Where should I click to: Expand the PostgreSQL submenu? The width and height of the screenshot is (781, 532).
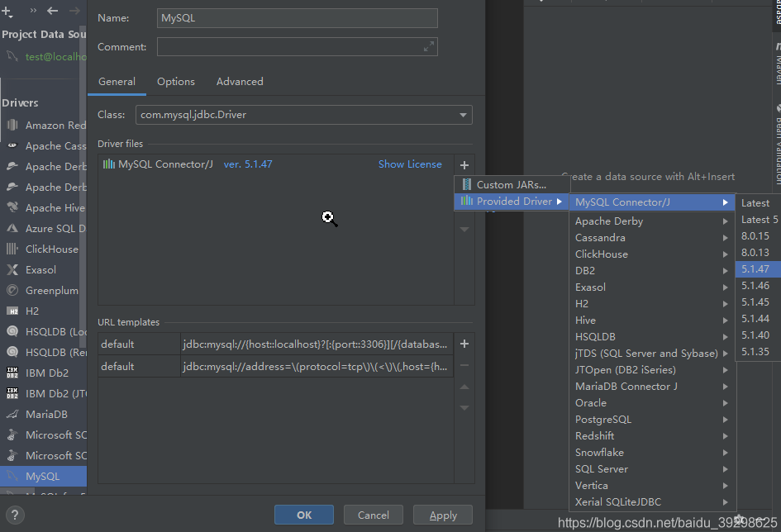[x=726, y=420]
